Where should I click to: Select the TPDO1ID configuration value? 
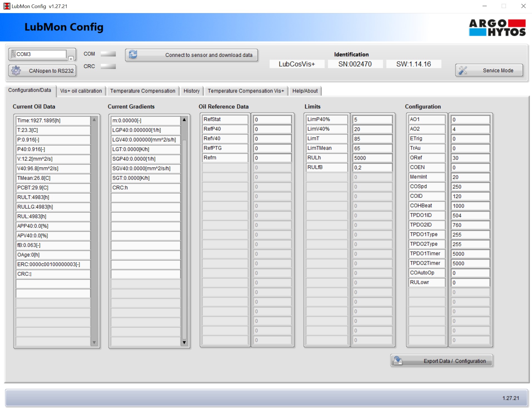[x=470, y=215]
